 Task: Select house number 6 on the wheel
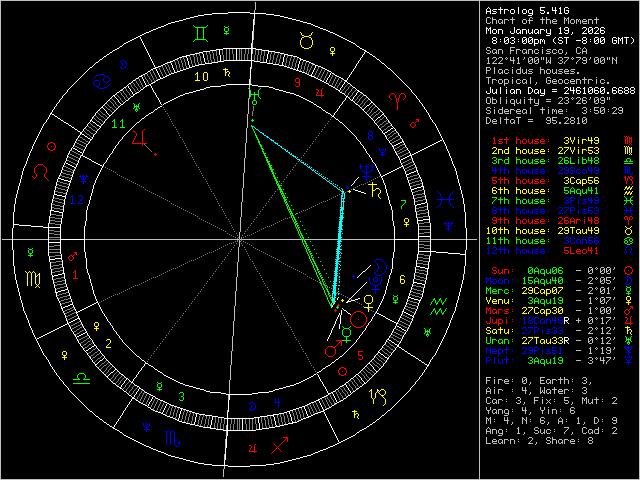tap(402, 280)
